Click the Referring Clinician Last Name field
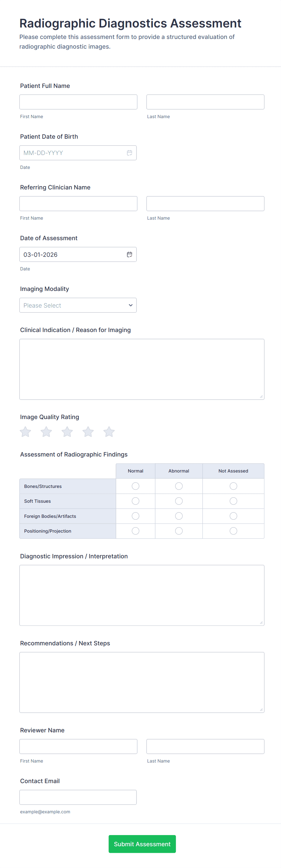Image resolution: width=281 pixels, height=868 pixels. [205, 204]
